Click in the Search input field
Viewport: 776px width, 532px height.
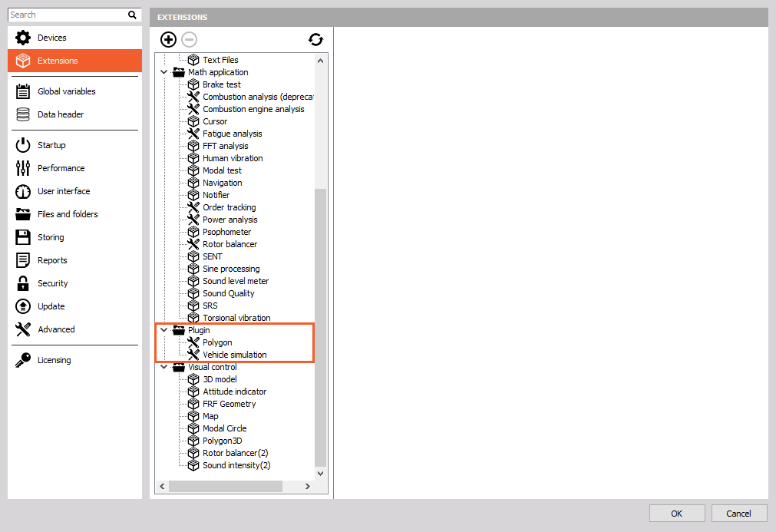point(68,15)
